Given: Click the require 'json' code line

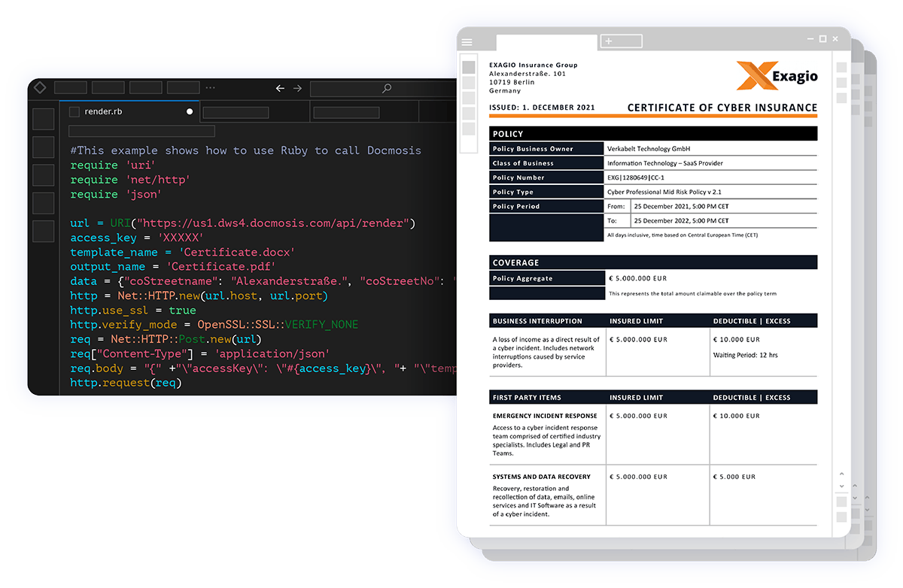Looking at the screenshot, I should click(116, 194).
